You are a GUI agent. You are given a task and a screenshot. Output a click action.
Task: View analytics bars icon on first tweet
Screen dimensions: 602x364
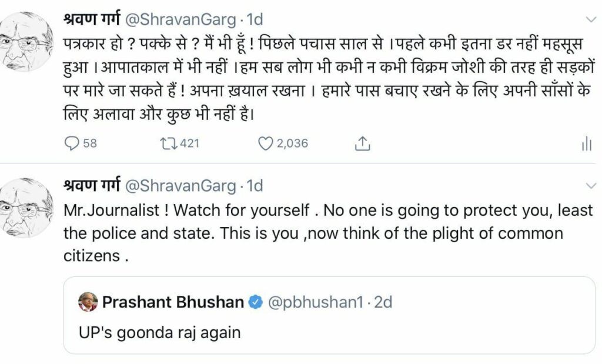point(586,144)
